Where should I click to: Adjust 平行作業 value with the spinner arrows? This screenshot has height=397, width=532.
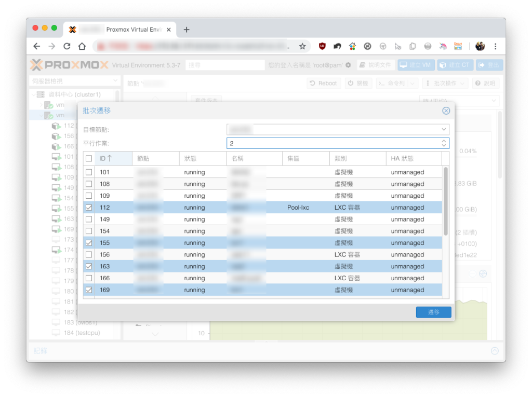click(444, 143)
